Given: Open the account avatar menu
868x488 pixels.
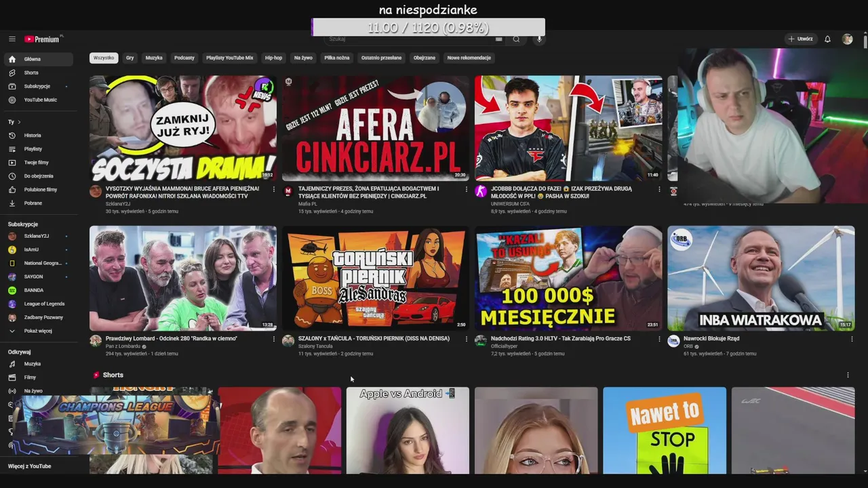Looking at the screenshot, I should point(847,39).
